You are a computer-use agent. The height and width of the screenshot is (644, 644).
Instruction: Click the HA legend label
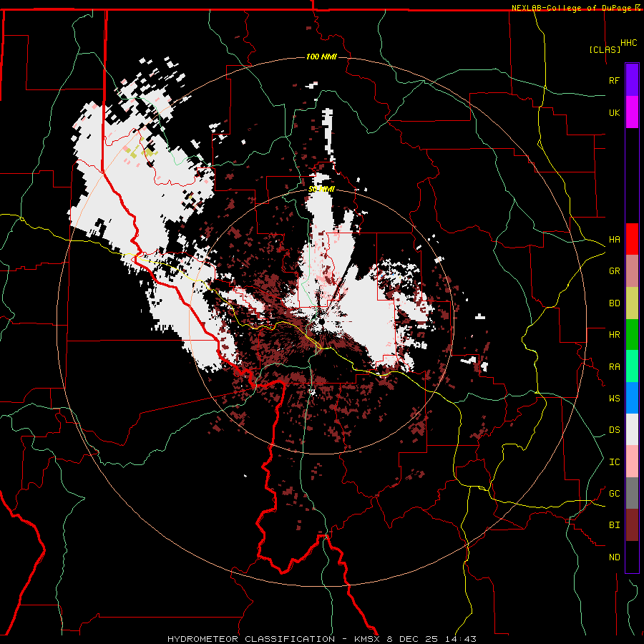coord(614,240)
